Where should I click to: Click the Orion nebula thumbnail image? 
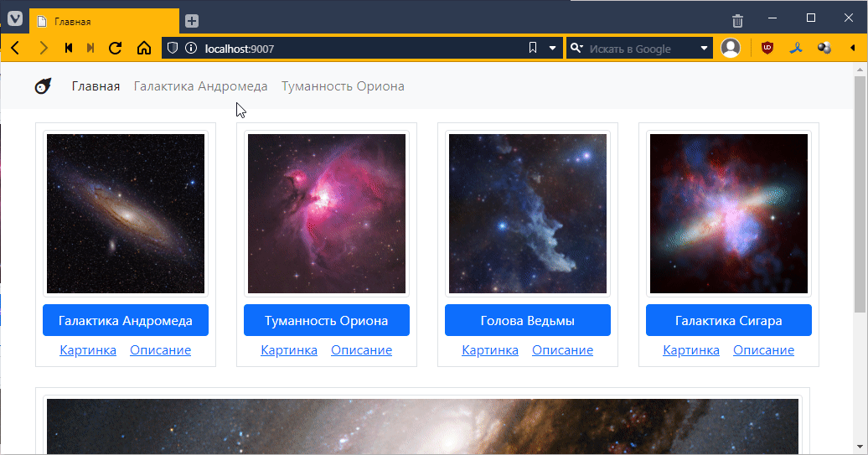pos(327,214)
